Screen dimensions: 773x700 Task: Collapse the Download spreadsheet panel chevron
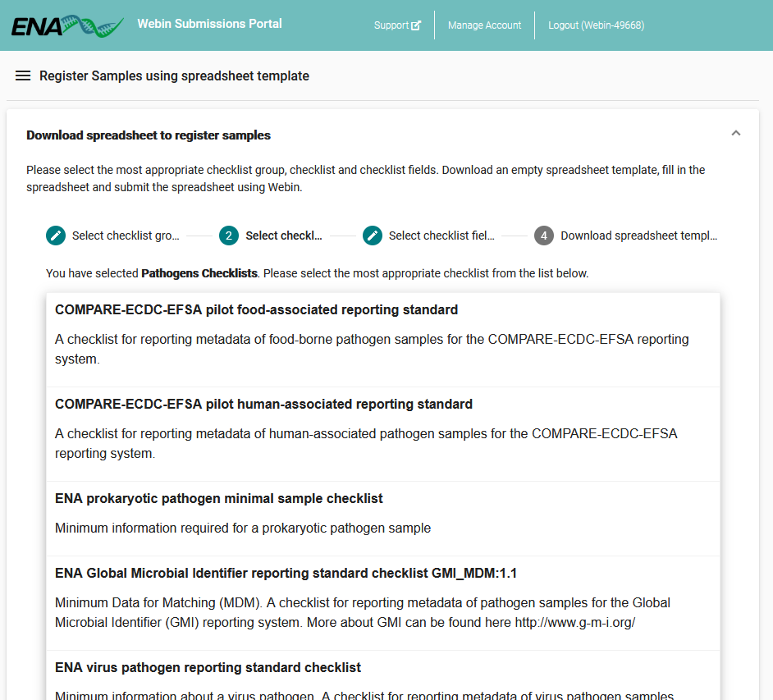tap(735, 133)
